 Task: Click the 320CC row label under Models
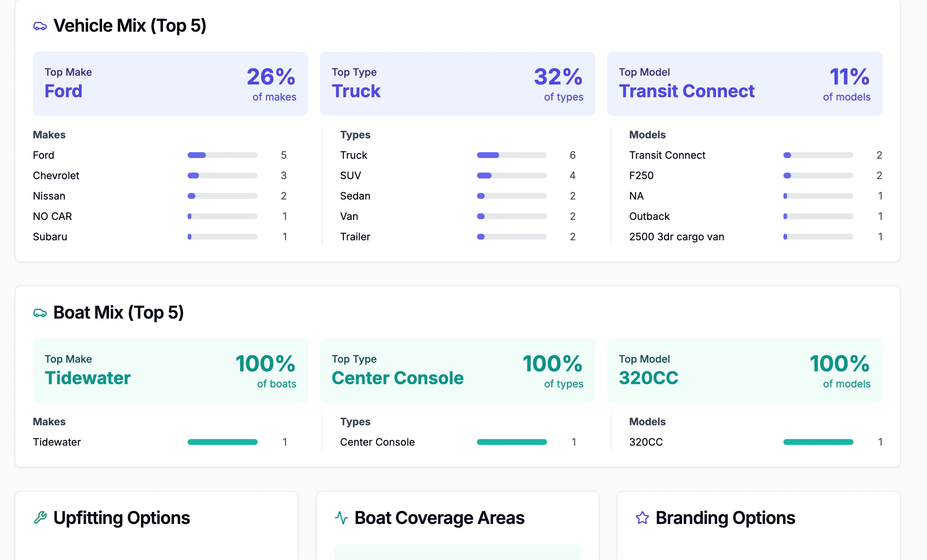pyautogui.click(x=646, y=442)
